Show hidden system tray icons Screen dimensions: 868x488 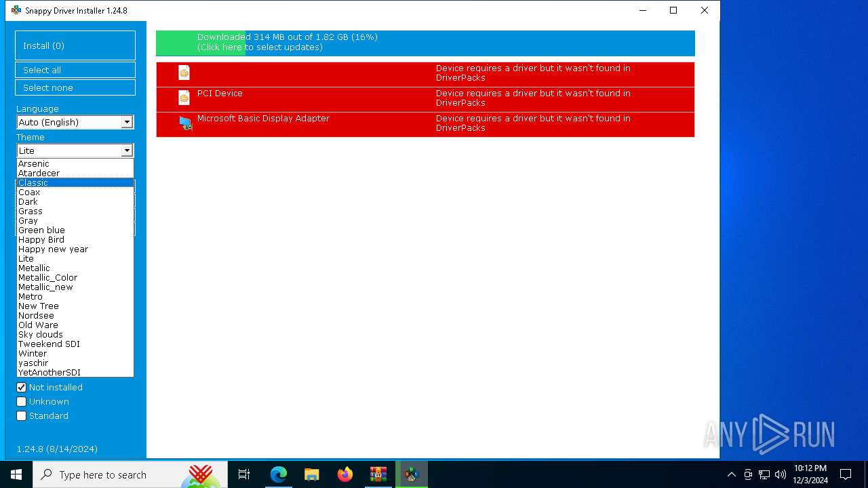coord(731,474)
